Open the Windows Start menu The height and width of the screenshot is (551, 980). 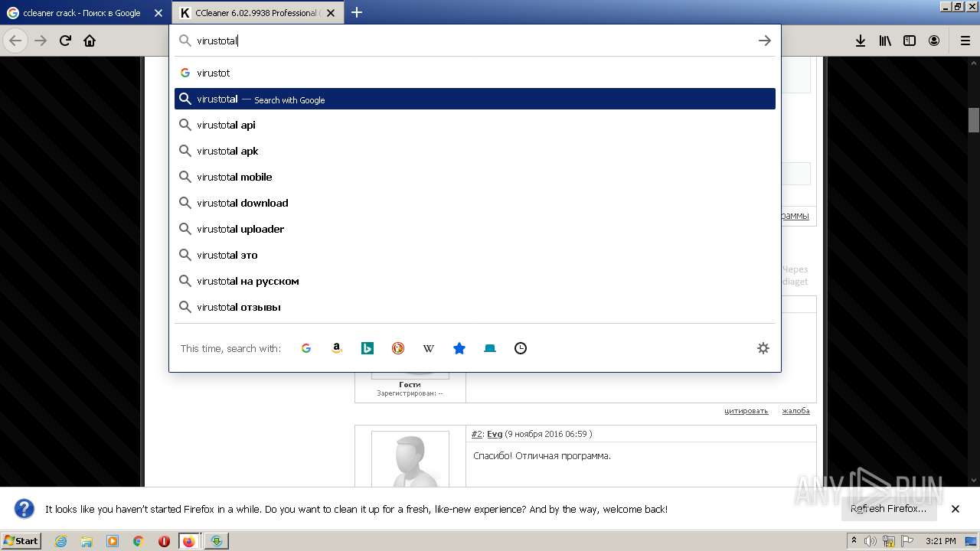pyautogui.click(x=21, y=540)
